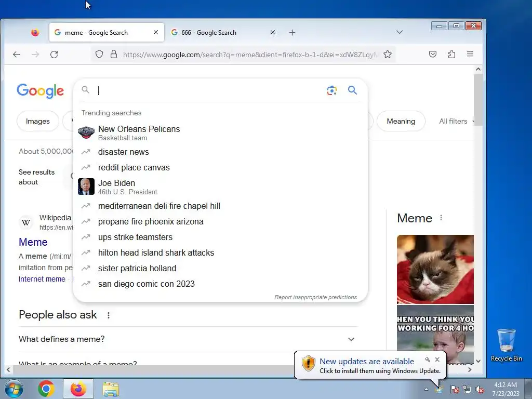Select san diego comic con 2023
This screenshot has height=399, width=532.
tap(220, 284)
